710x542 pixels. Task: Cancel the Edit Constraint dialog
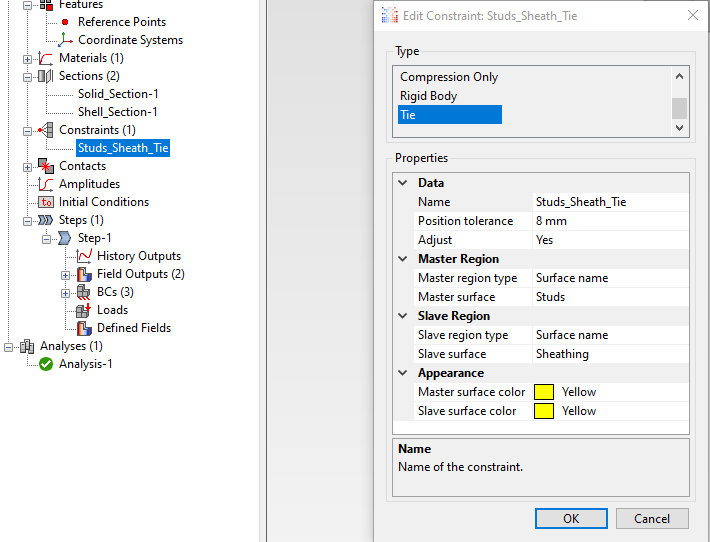(x=652, y=519)
